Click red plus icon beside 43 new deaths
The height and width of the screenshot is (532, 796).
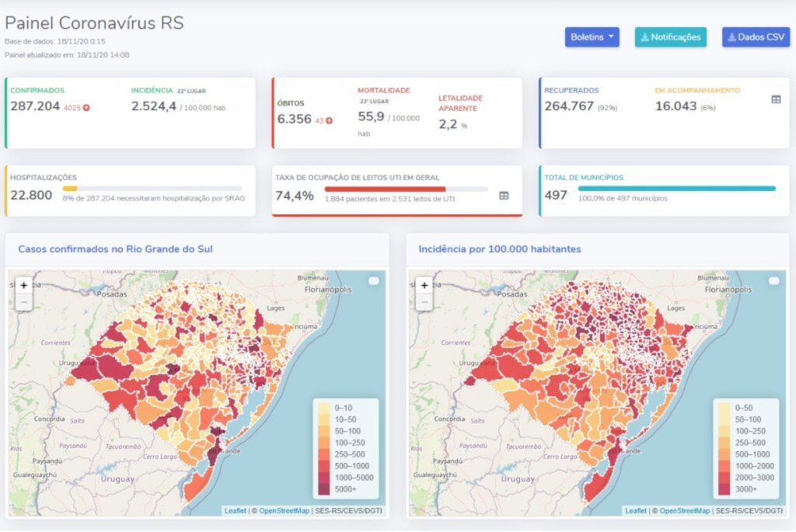(x=330, y=120)
